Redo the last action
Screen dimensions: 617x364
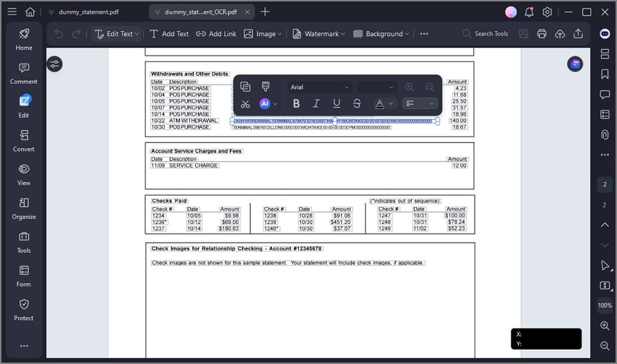point(77,34)
